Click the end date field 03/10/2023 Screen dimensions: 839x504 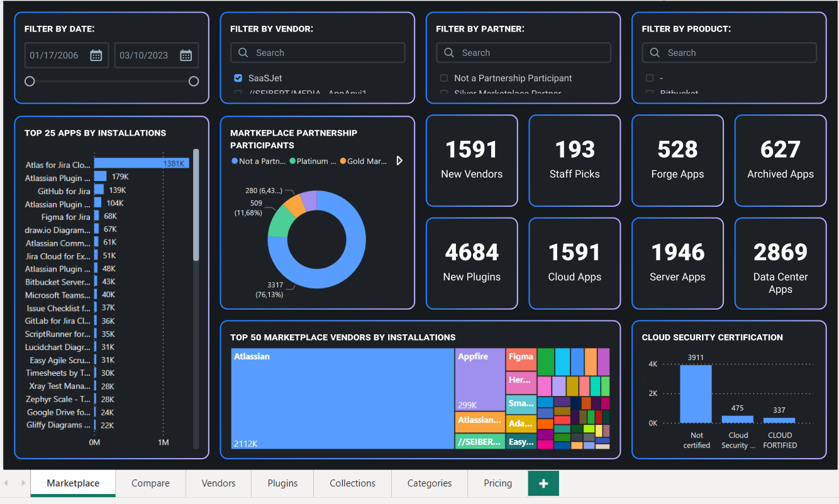(157, 55)
